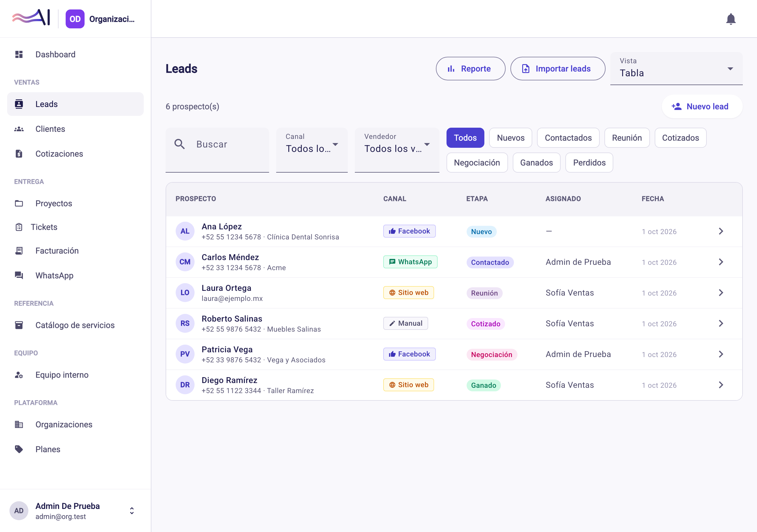Click the PROSPECTO column header
Screen dimensions: 757x532
(x=195, y=199)
